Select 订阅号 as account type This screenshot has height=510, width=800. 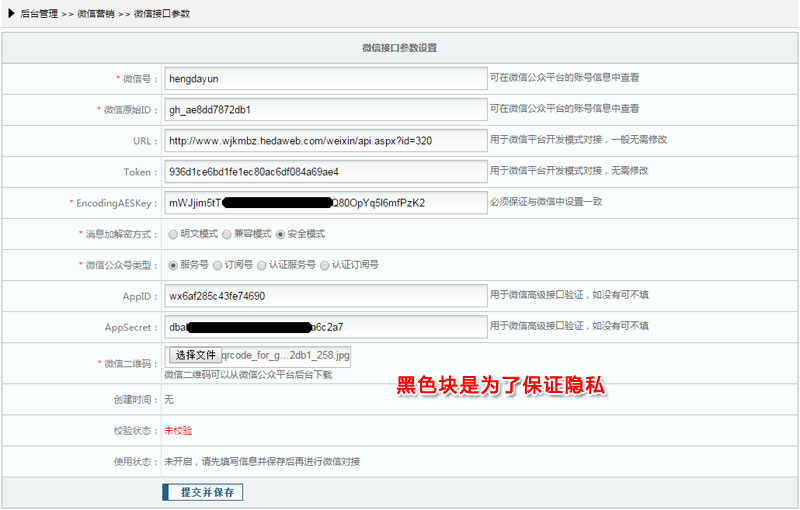[x=217, y=265]
